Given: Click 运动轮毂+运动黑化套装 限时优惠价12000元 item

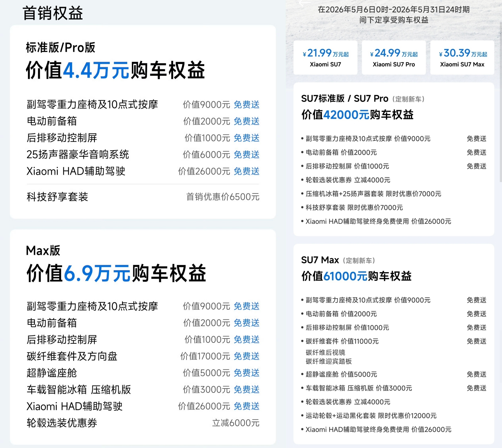Looking at the screenshot, I should (x=371, y=416).
